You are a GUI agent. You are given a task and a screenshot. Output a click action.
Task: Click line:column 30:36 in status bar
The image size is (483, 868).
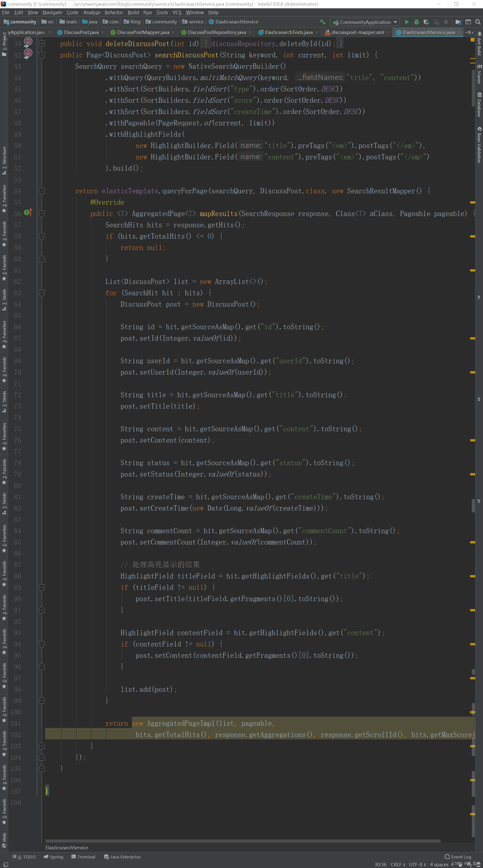380,864
